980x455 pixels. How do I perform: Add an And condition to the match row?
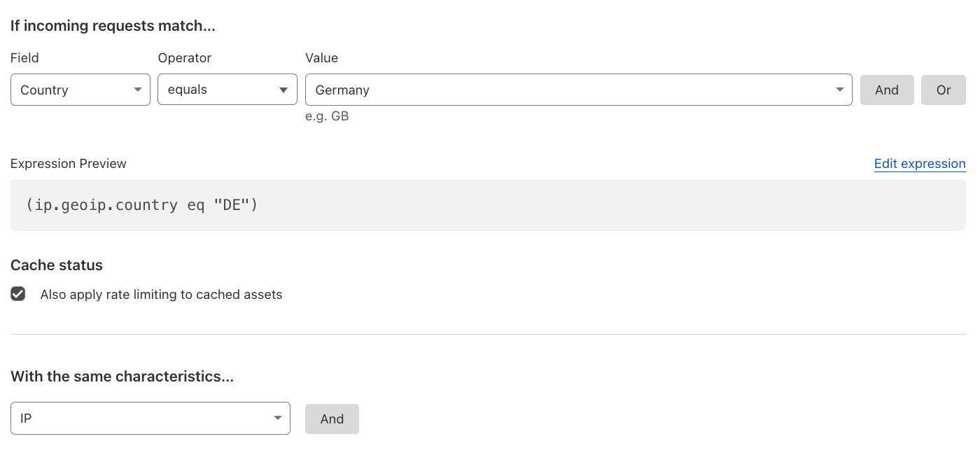point(887,90)
